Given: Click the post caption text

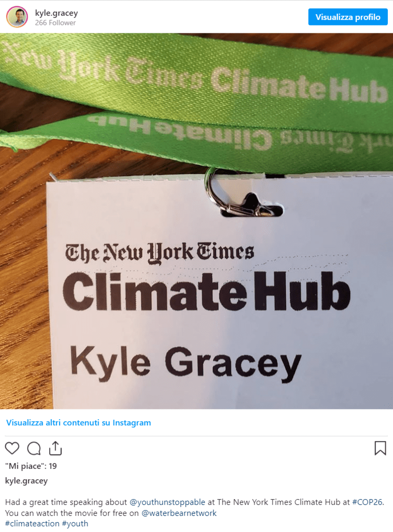Looking at the screenshot, I should click(194, 513).
